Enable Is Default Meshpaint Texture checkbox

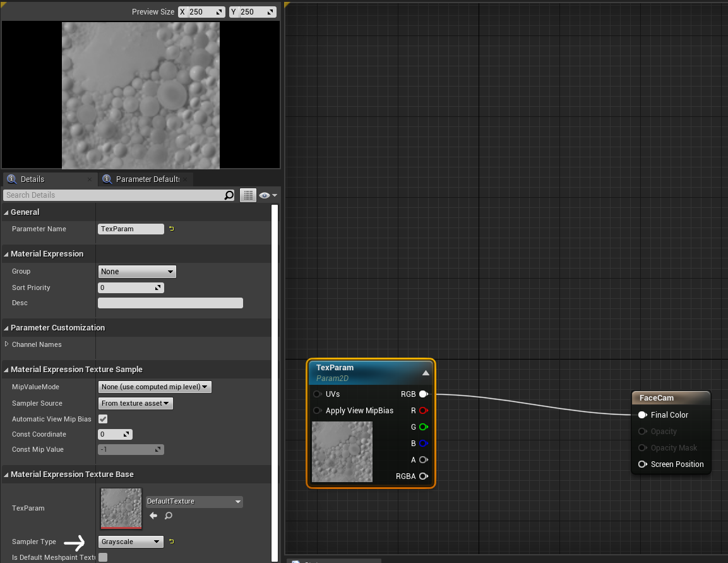pos(103,557)
